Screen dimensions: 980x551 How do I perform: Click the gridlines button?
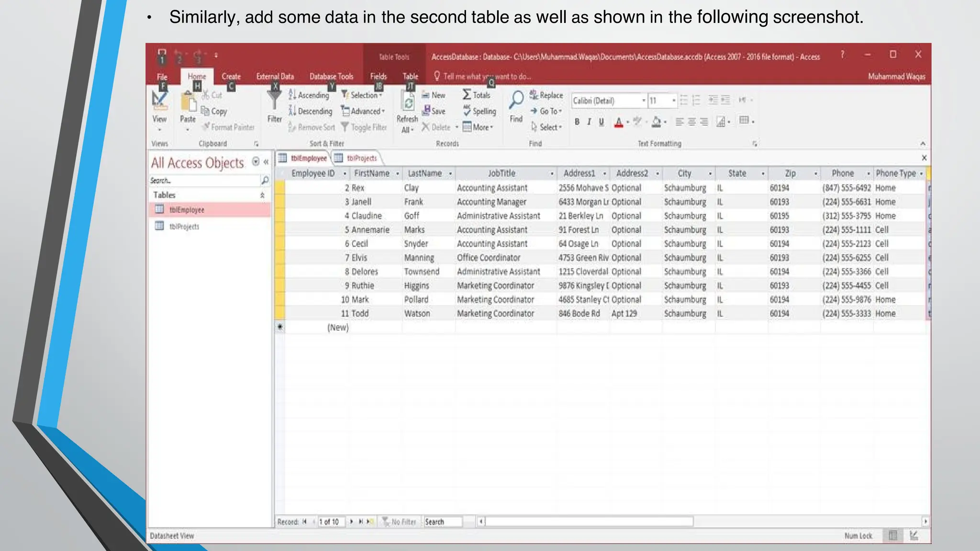point(744,121)
